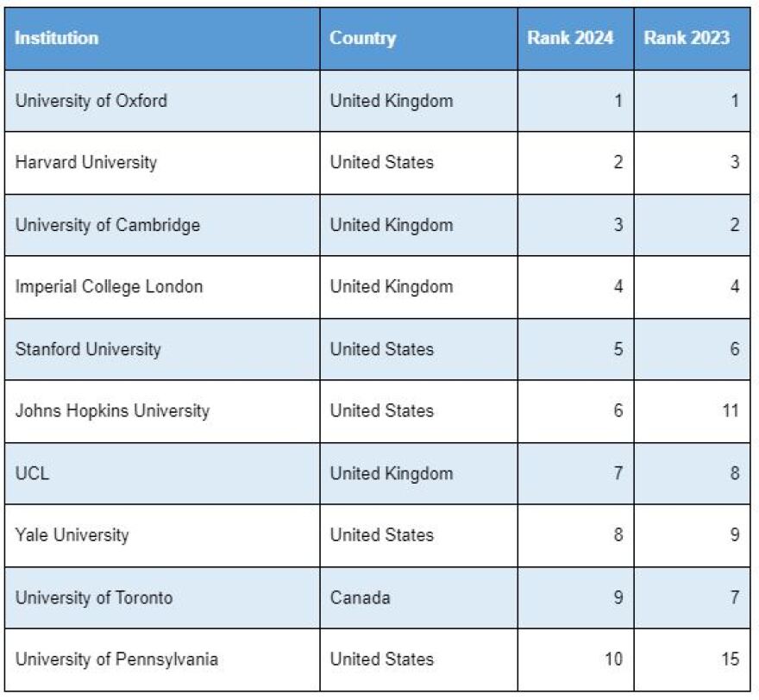Click University of Pennsylvania's 2024 rank 10
The width and height of the screenshot is (759, 700).
pyautogui.click(x=612, y=659)
